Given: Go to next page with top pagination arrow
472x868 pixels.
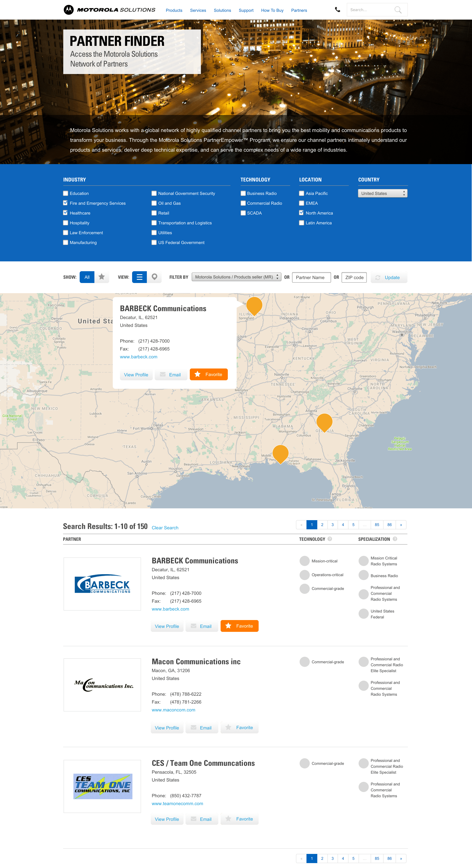Looking at the screenshot, I should (401, 525).
